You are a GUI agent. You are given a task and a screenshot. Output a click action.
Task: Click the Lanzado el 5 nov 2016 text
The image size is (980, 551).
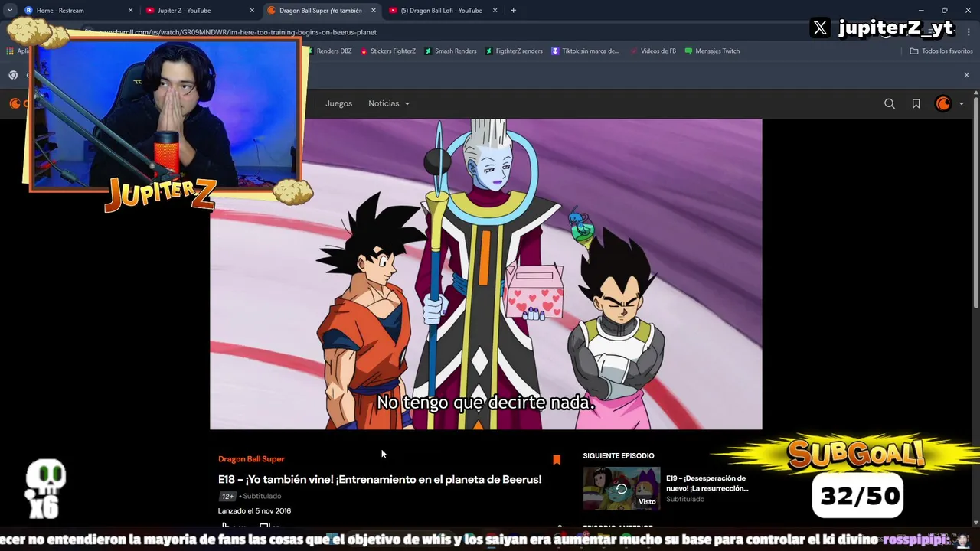click(254, 511)
